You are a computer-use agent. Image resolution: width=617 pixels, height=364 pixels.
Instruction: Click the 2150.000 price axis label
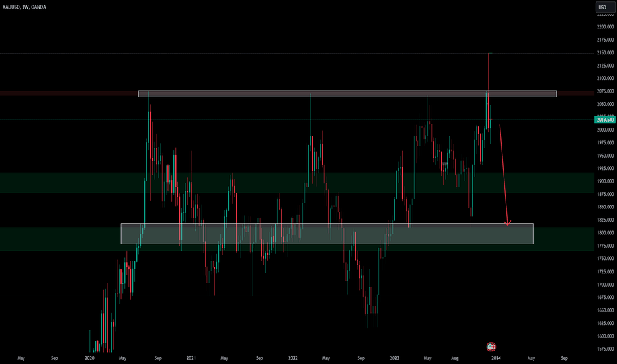click(x=605, y=53)
